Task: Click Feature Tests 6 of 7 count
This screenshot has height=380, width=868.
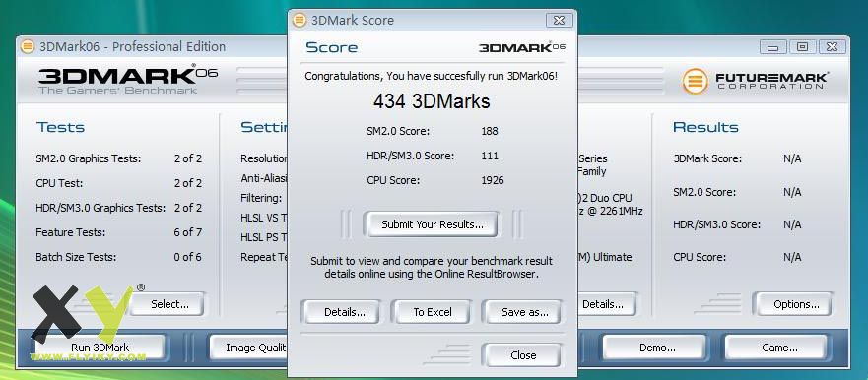Action: pos(187,232)
